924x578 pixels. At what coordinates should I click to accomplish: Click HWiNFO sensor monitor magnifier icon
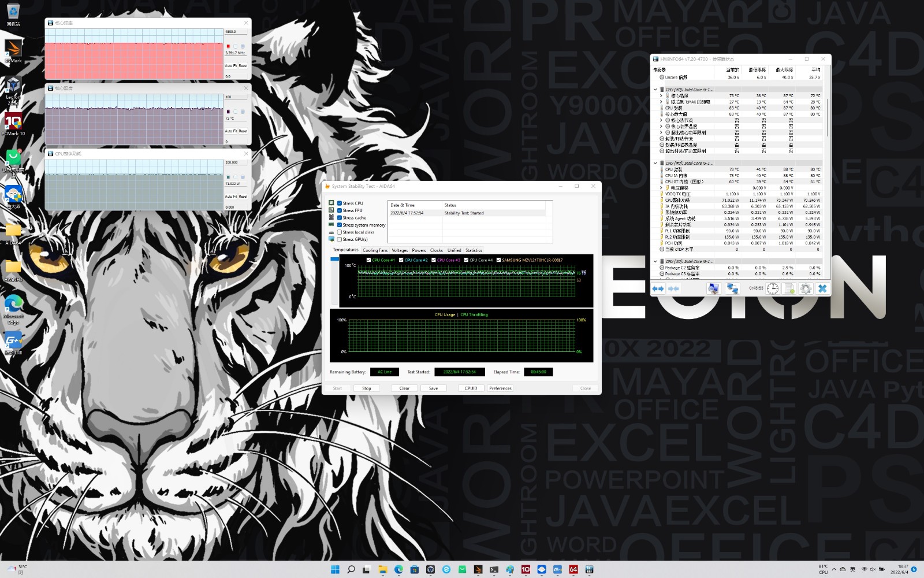714,288
